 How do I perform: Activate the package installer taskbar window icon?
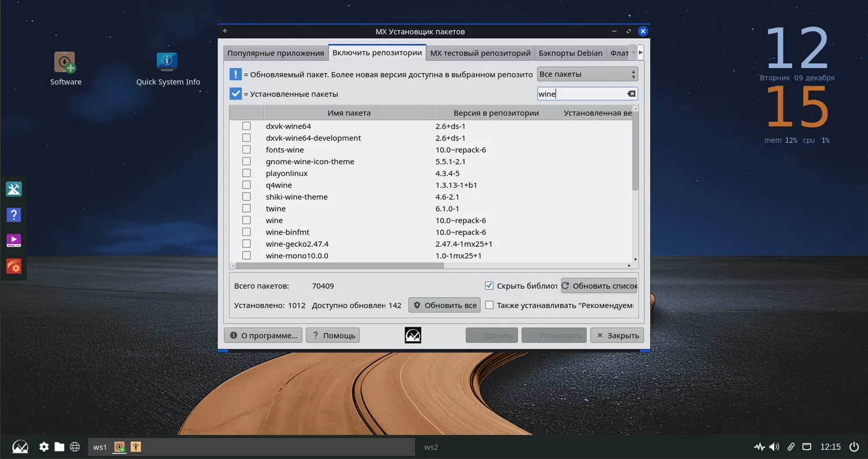click(120, 447)
